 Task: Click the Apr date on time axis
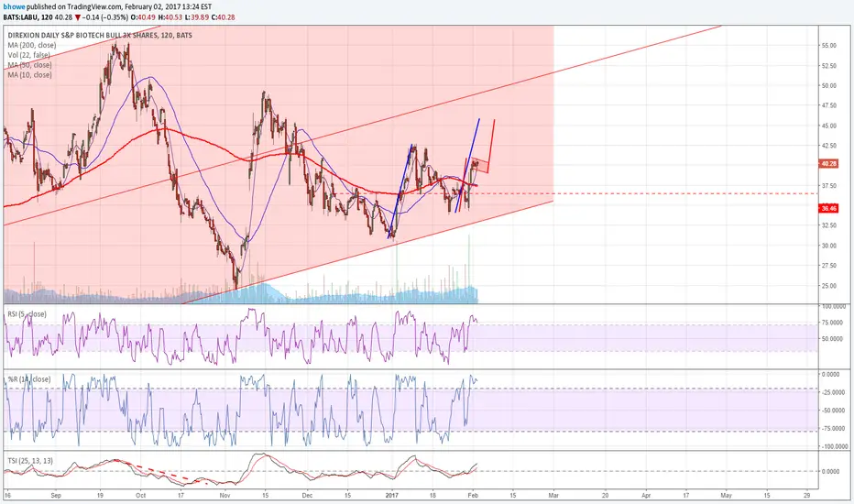tap(646, 495)
